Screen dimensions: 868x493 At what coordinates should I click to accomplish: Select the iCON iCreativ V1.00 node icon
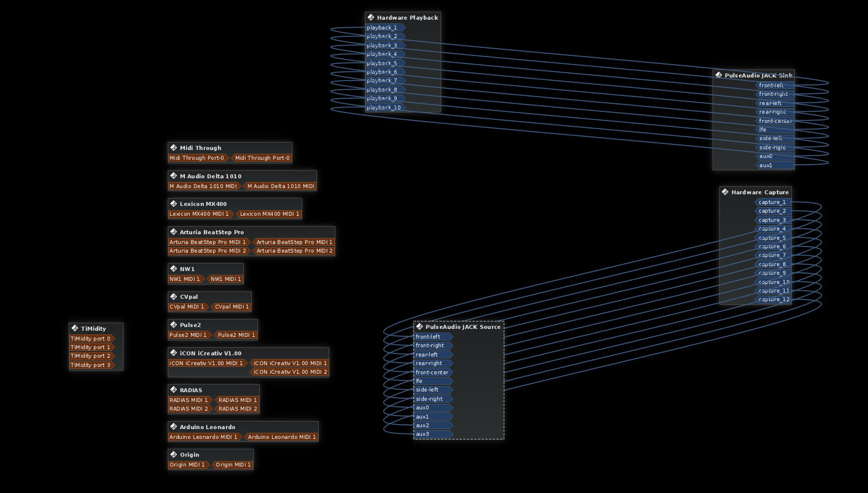[x=173, y=353]
